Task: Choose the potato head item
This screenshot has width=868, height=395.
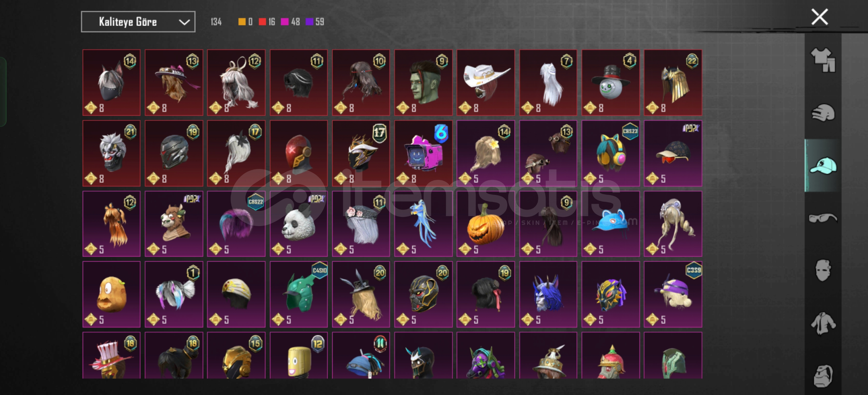Action: click(x=111, y=294)
